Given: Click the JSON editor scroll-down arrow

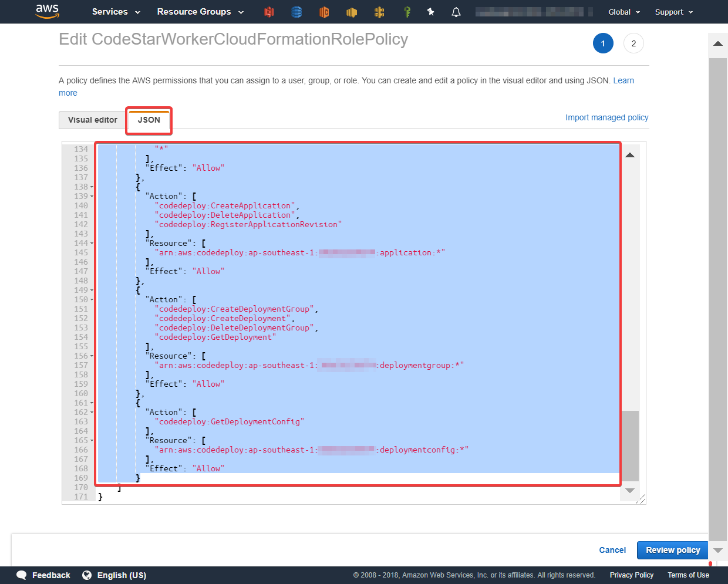Looking at the screenshot, I should (630, 490).
